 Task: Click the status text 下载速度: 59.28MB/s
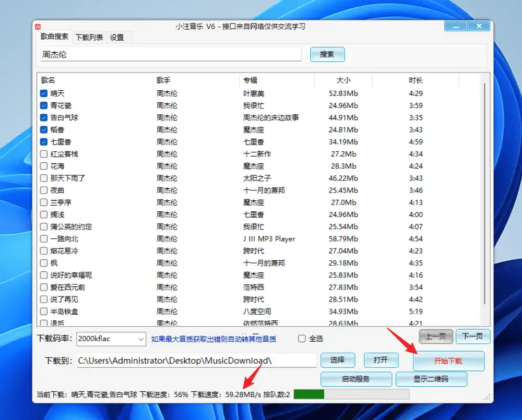tap(226, 395)
